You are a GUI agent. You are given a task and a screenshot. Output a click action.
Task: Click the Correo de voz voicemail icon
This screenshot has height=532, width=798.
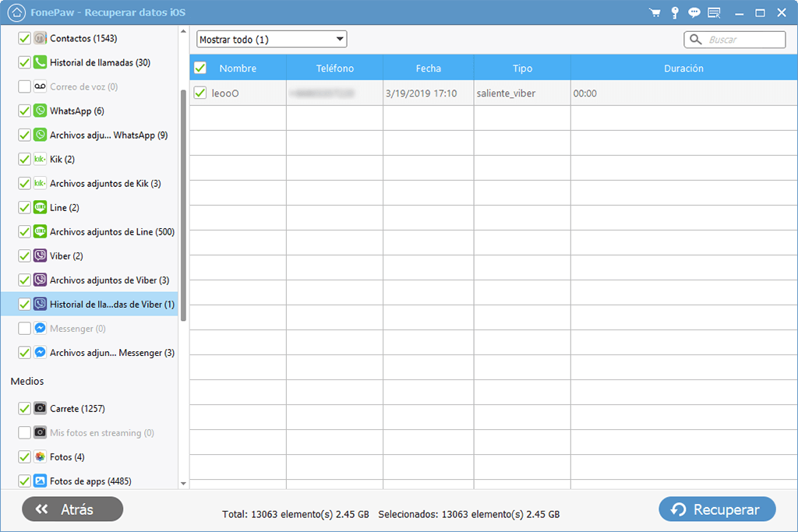[x=41, y=86]
